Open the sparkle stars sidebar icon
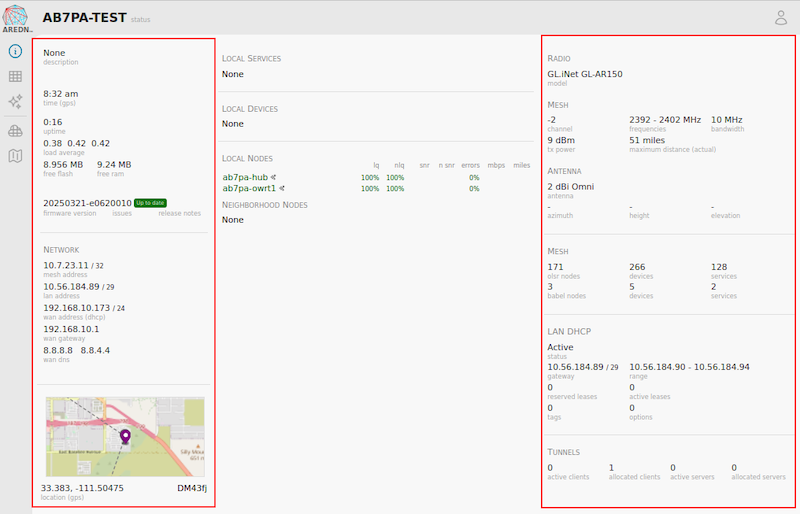The image size is (800, 514). 15,101
